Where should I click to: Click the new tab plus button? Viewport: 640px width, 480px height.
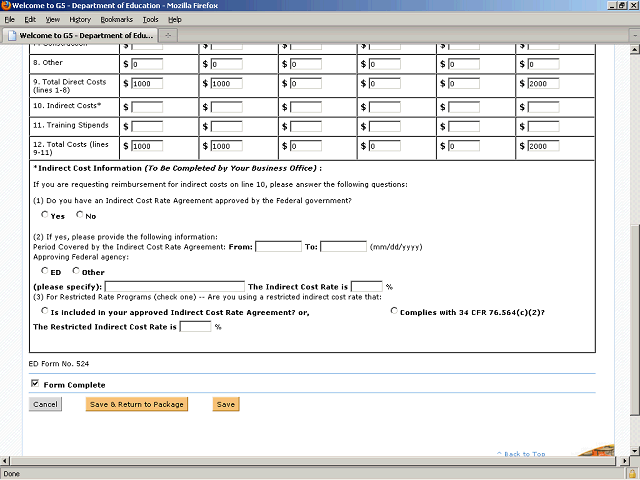click(169, 35)
